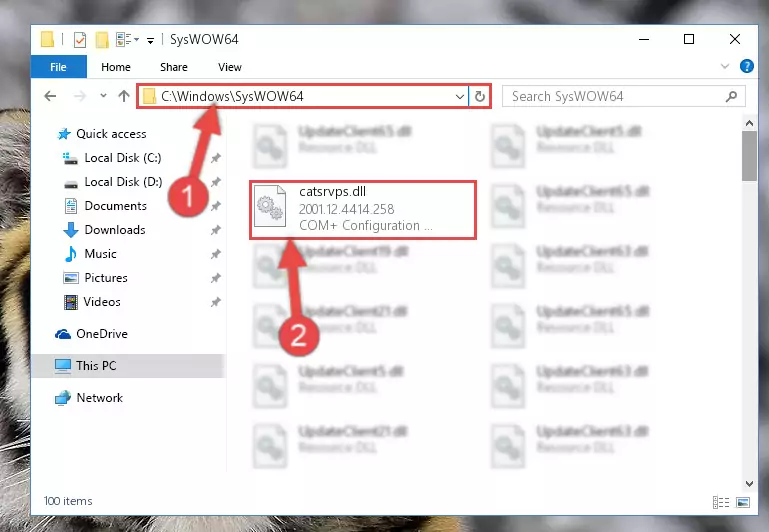Click the New folder icon in quick access toolbar
The height and width of the screenshot is (532, 769).
pyautogui.click(x=102, y=39)
